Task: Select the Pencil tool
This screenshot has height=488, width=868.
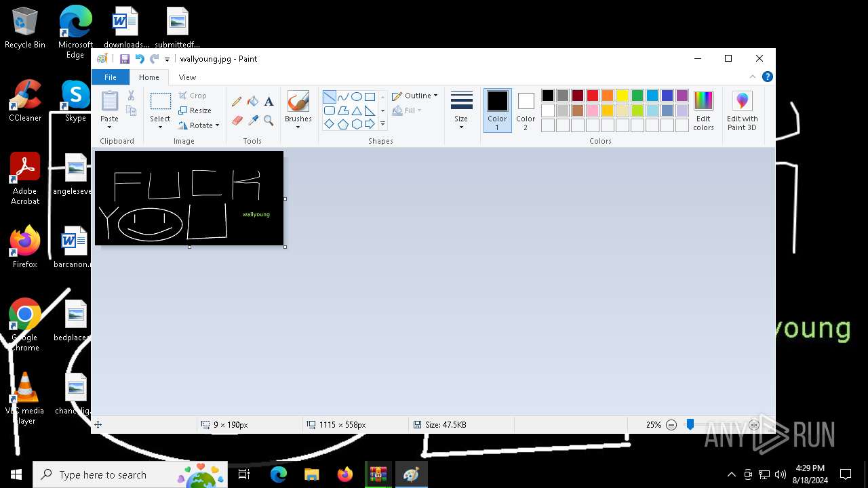Action: click(x=237, y=102)
